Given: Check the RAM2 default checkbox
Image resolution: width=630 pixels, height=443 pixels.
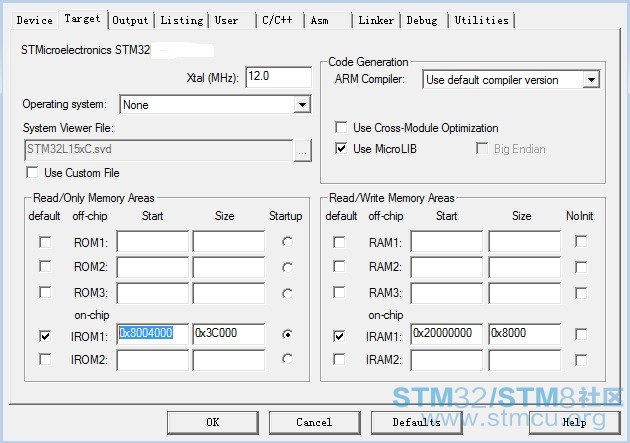Looking at the screenshot, I should 339,266.
